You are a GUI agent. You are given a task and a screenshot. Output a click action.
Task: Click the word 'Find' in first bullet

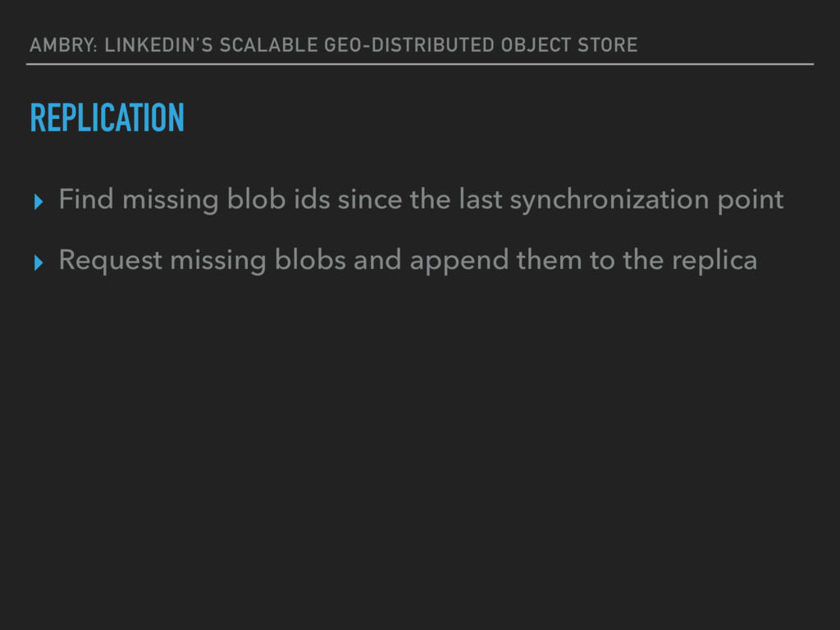(x=85, y=199)
